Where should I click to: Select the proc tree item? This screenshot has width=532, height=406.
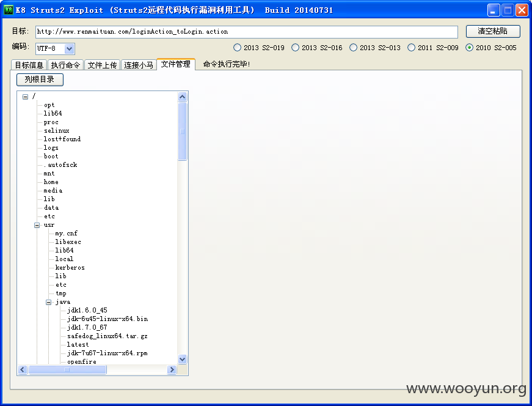point(51,122)
